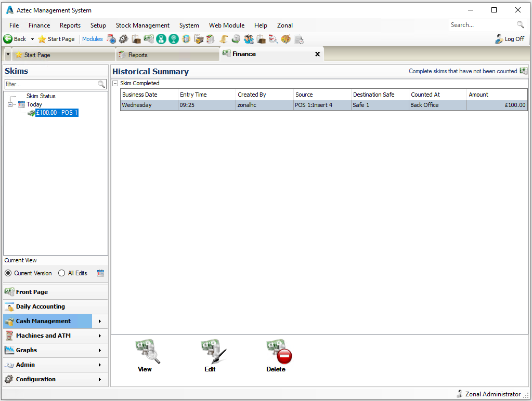Click the filter magnifier icon in Skims
532x401 pixels.
tap(101, 84)
